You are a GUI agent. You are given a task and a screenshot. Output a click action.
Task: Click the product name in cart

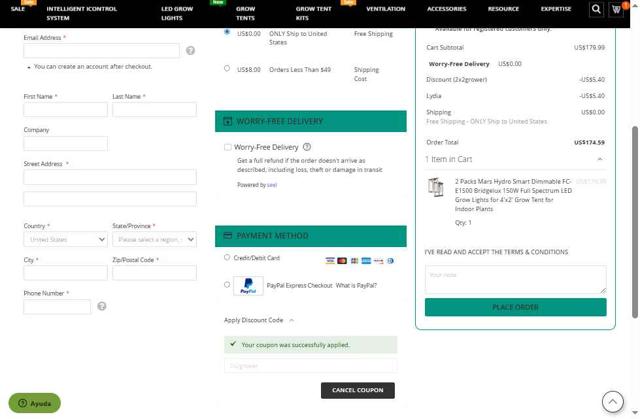[x=513, y=195]
